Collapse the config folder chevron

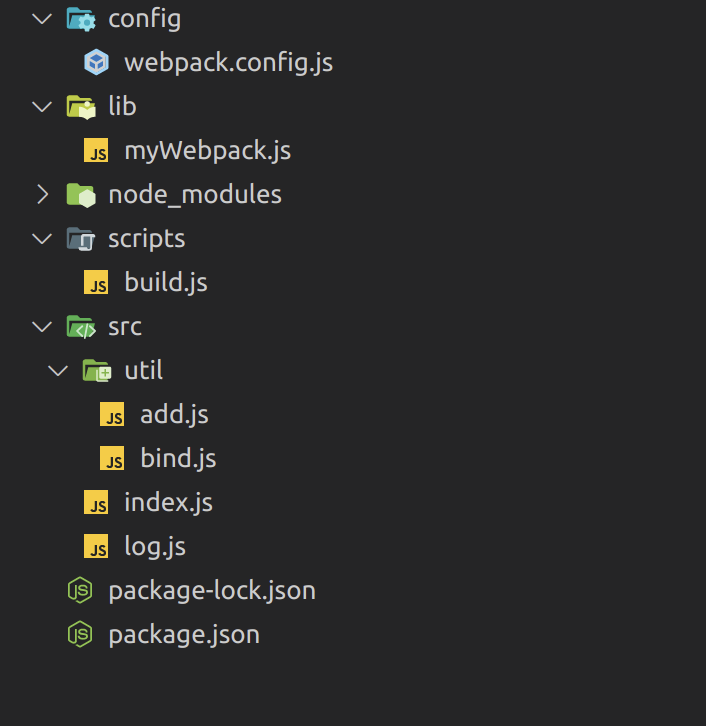point(42,19)
